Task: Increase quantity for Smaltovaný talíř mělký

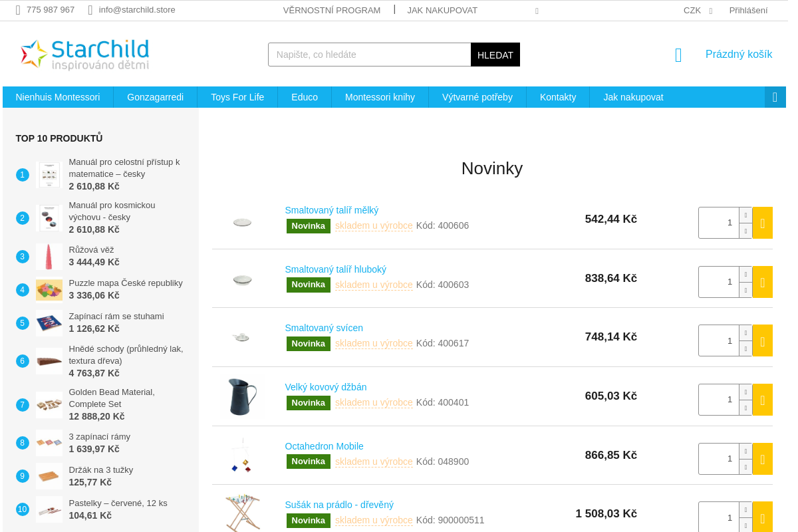Action: tap(745, 215)
